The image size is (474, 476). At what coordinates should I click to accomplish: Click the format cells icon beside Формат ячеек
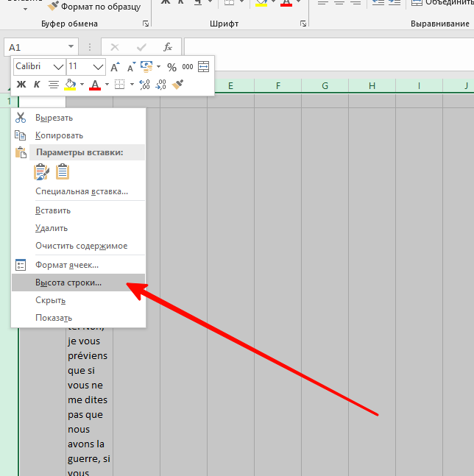pos(21,265)
